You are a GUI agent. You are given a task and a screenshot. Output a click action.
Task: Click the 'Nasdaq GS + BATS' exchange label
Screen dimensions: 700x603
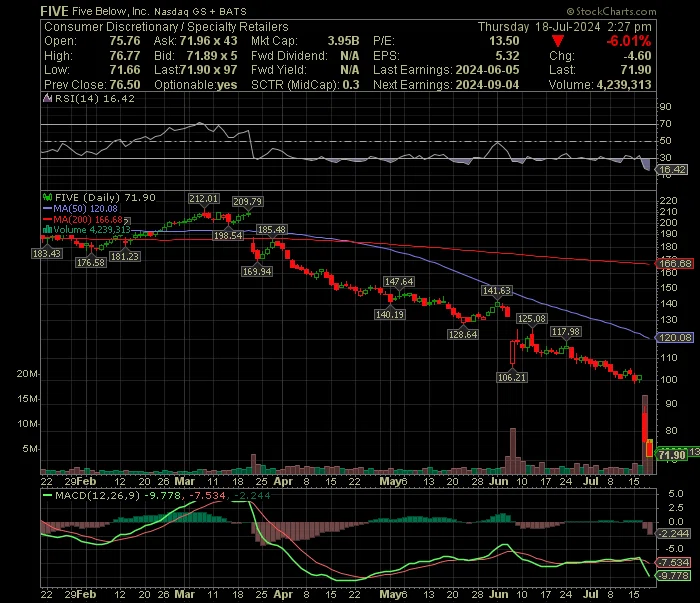click(200, 12)
